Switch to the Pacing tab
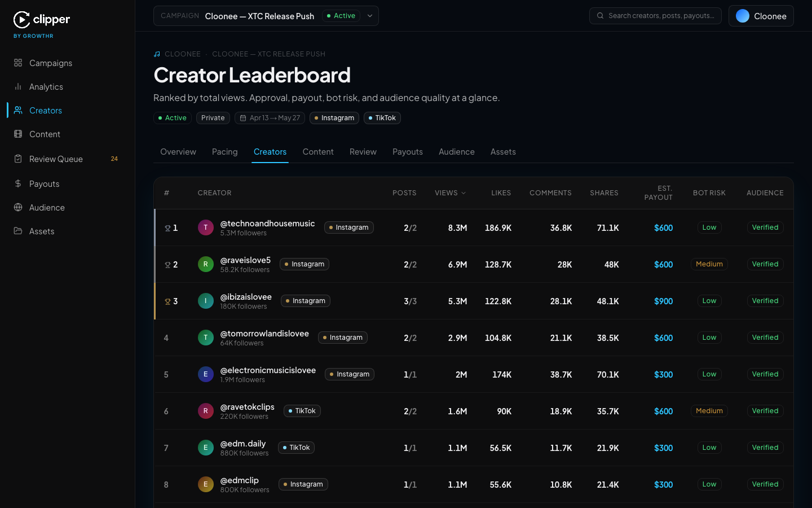This screenshot has width=812, height=508. tap(225, 152)
